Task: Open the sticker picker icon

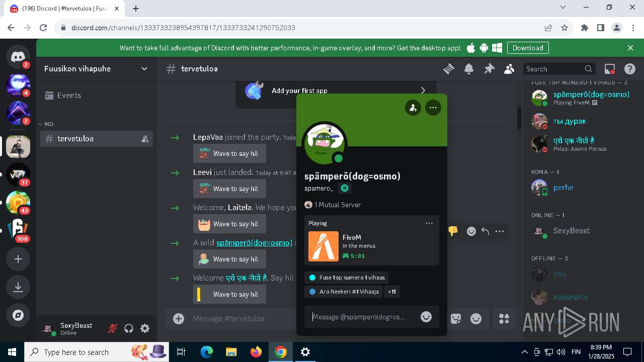Action: click(x=456, y=318)
